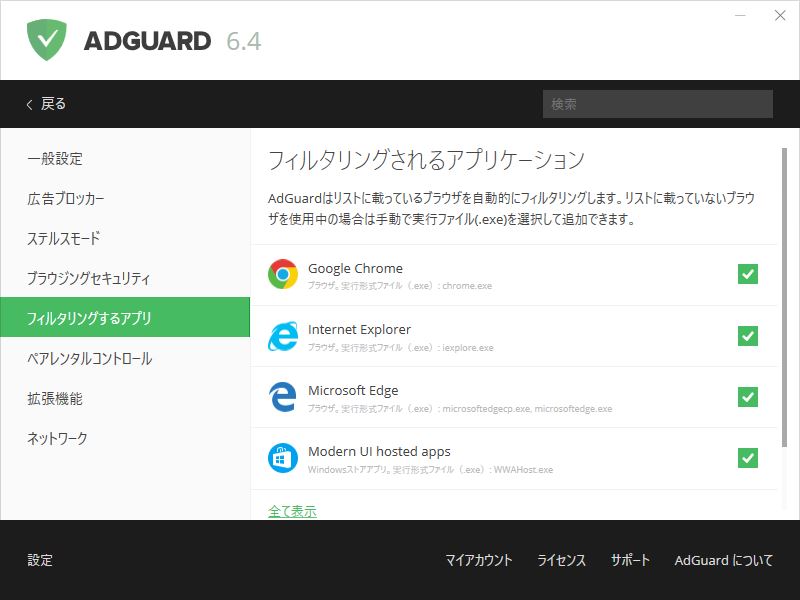Minimize the AdGuard window
The image size is (800, 600).
click(740, 16)
